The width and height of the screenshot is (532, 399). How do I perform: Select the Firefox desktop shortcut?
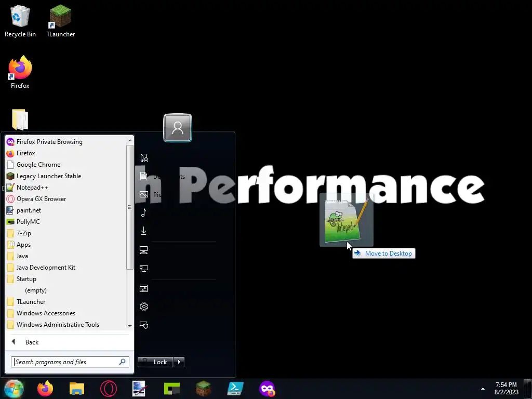[20, 72]
